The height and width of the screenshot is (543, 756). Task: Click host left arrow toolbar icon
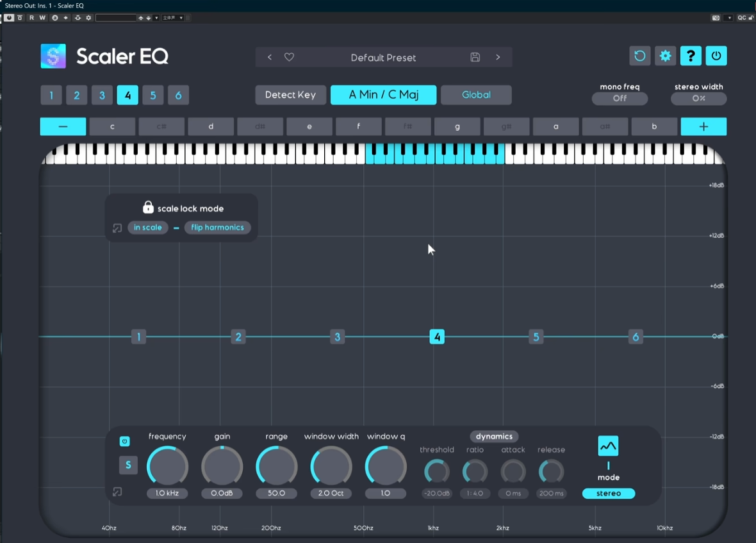(x=65, y=18)
